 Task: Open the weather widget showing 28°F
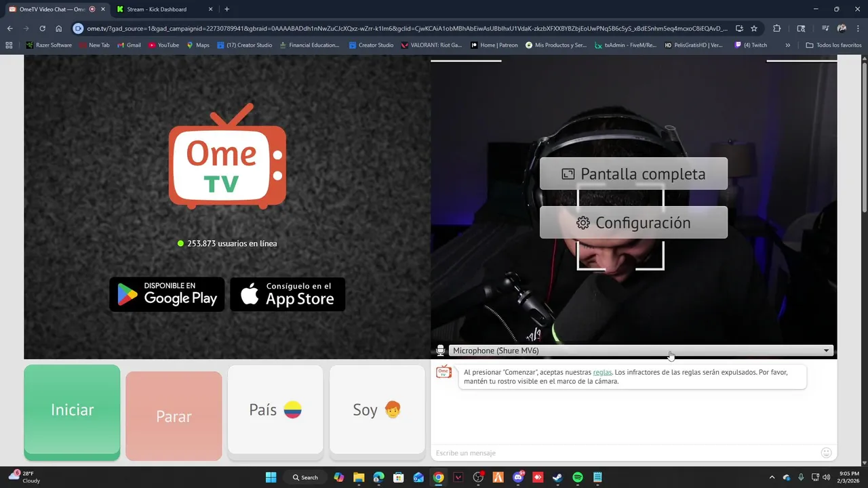tap(24, 477)
